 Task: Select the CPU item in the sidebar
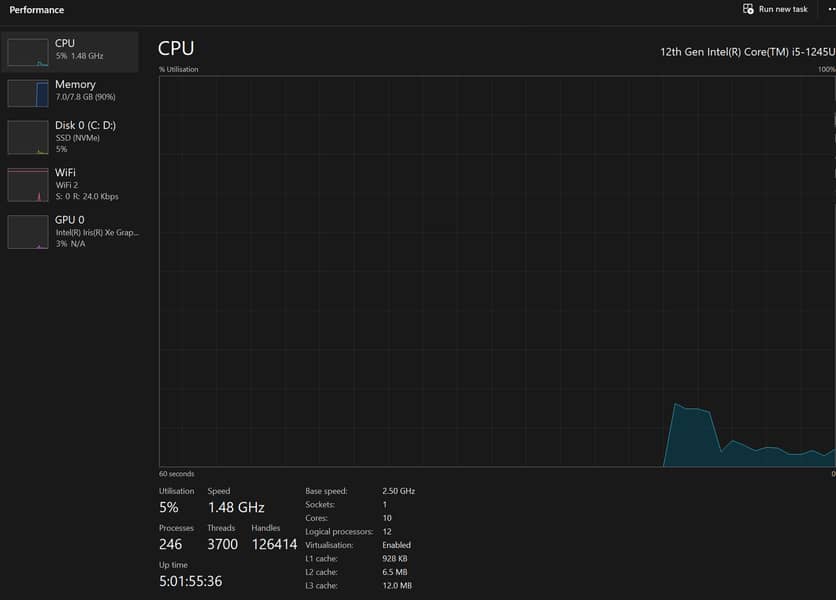(70, 52)
